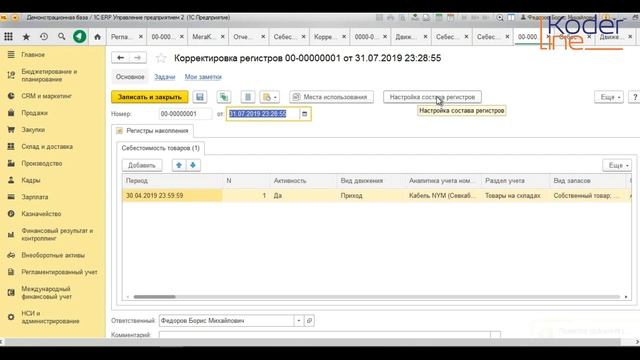Click the document date input field
This screenshot has height=360, width=640.
(263, 114)
